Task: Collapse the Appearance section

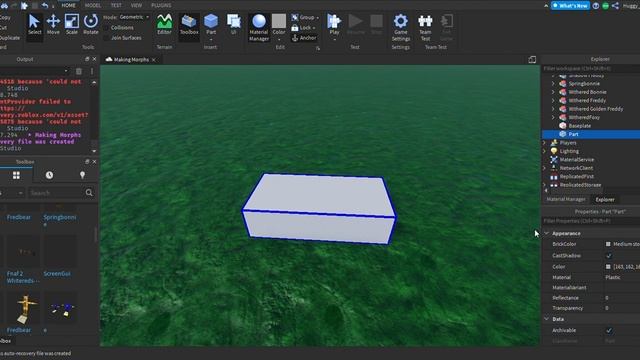Action: click(547, 233)
